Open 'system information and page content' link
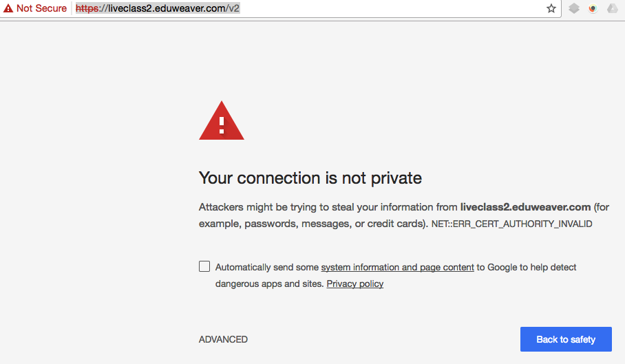This screenshot has width=625, height=364. (397, 267)
